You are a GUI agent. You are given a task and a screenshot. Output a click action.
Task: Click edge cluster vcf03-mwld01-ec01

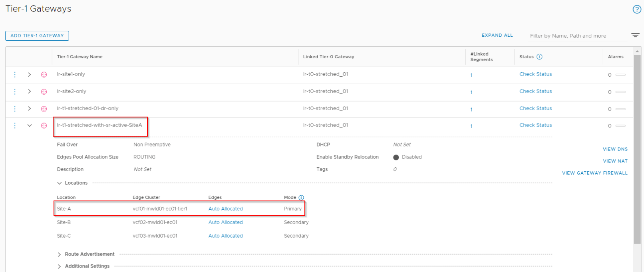click(x=155, y=236)
